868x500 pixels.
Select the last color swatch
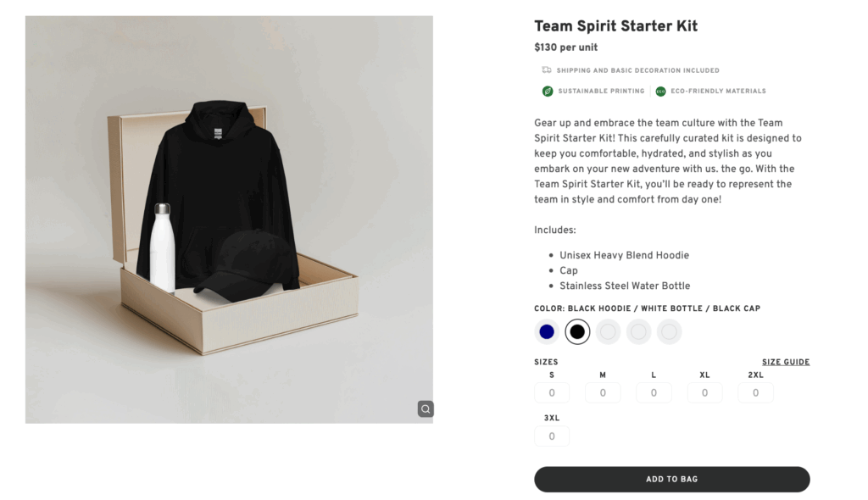click(x=669, y=332)
